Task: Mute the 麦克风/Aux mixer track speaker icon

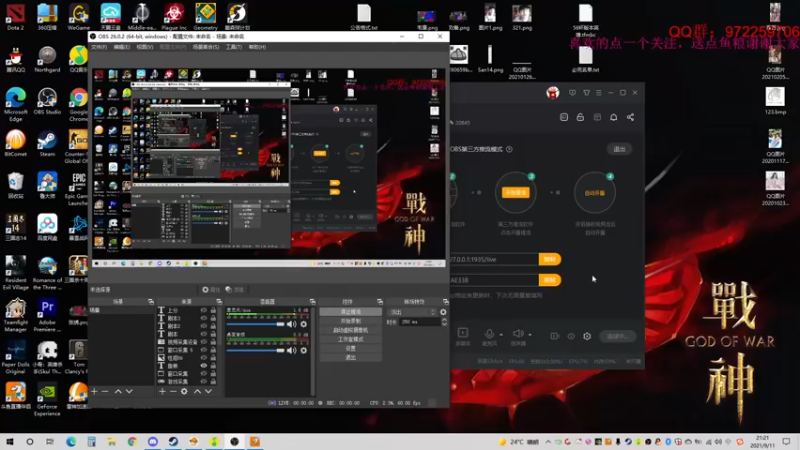Action: click(x=291, y=324)
